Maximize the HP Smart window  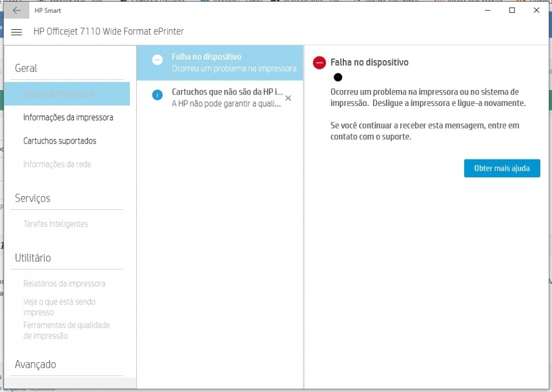click(512, 10)
